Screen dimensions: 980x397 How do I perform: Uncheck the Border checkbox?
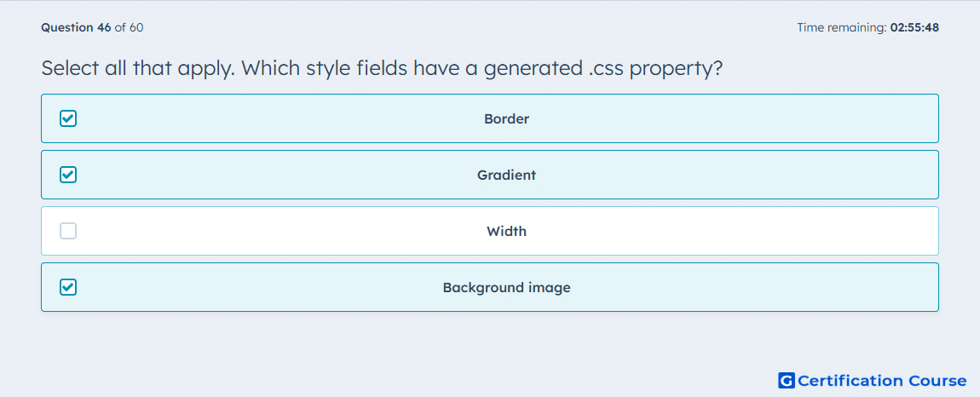(x=68, y=118)
